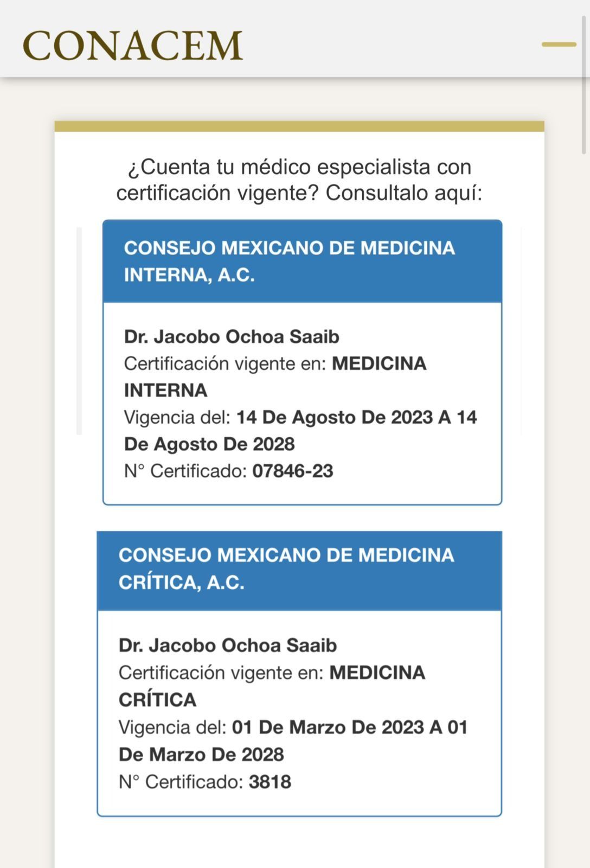Click "Certificación vigente en:" label in Interna card

225,363
